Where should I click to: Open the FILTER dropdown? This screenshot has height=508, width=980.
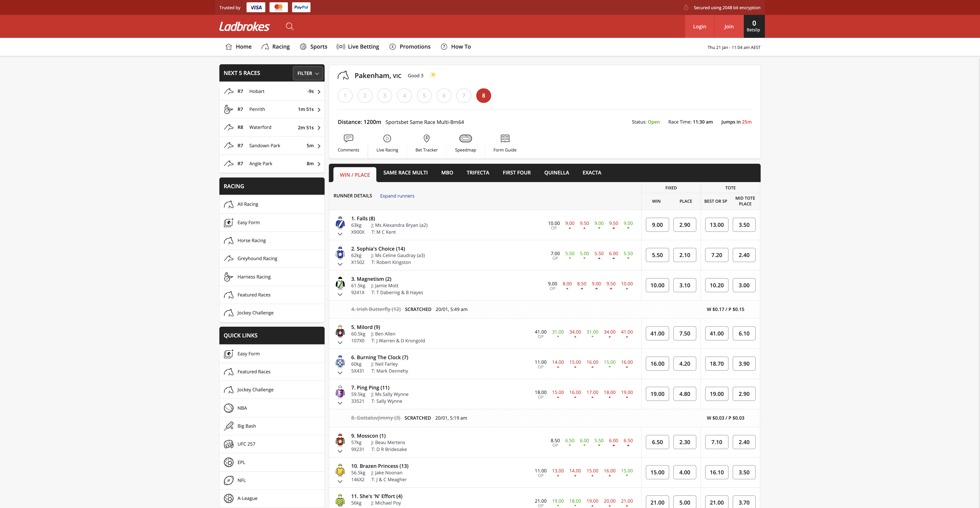click(x=308, y=73)
